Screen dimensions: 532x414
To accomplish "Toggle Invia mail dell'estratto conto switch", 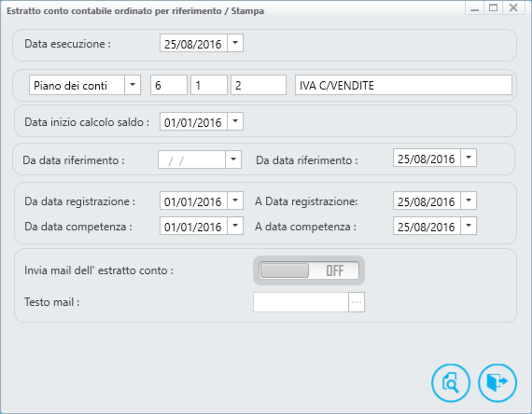I will (309, 270).
